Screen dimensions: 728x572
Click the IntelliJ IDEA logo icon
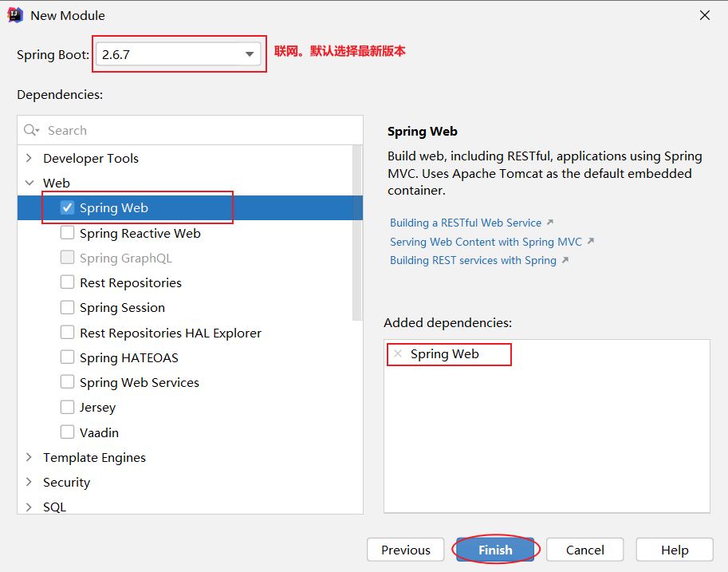tap(14, 15)
